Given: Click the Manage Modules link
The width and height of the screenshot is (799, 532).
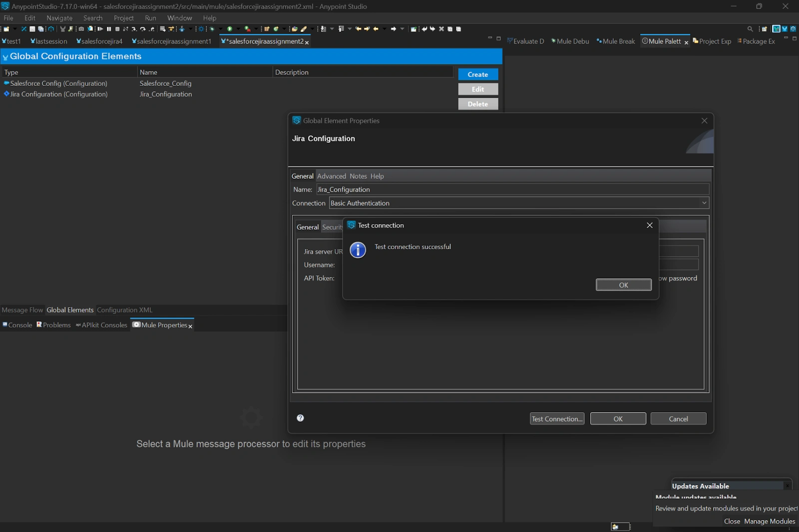Looking at the screenshot, I should point(769,521).
